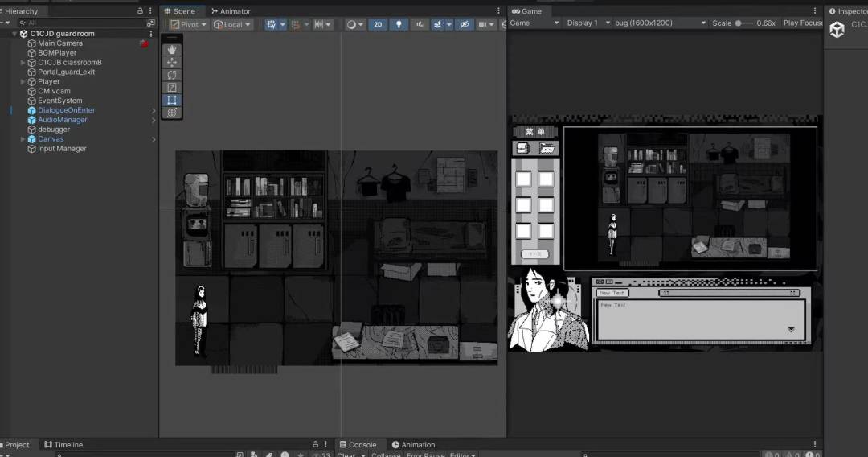Activate the Rect tool
Screen dimensions: 868x457
pos(172,101)
